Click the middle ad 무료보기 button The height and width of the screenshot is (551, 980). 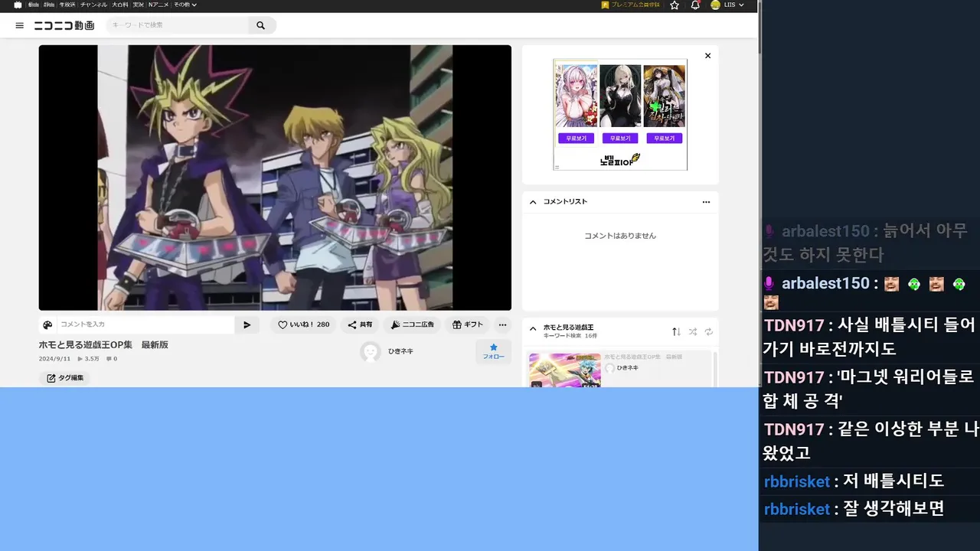(x=620, y=139)
